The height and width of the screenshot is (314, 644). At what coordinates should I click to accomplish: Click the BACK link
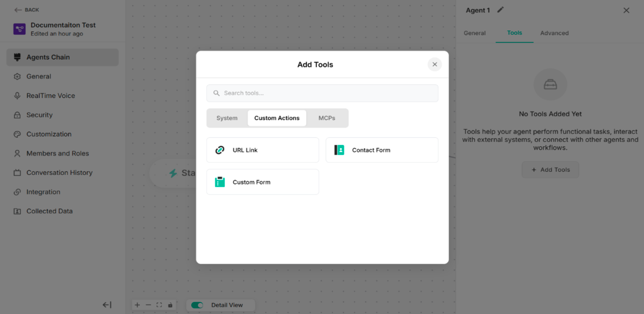pyautogui.click(x=27, y=10)
